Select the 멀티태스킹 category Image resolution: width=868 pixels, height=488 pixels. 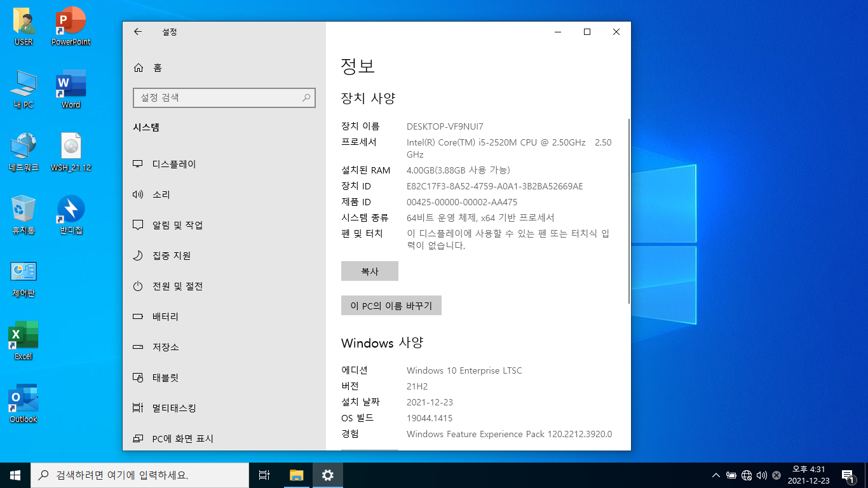(224, 408)
